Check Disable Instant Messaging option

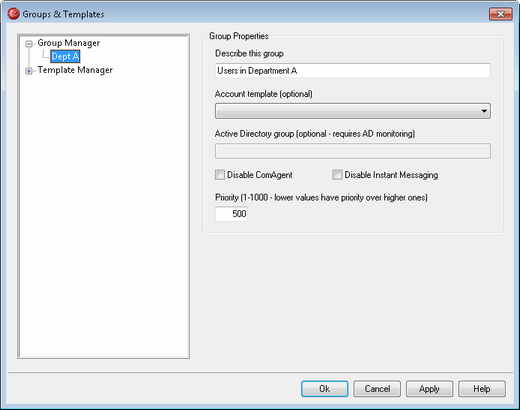337,175
